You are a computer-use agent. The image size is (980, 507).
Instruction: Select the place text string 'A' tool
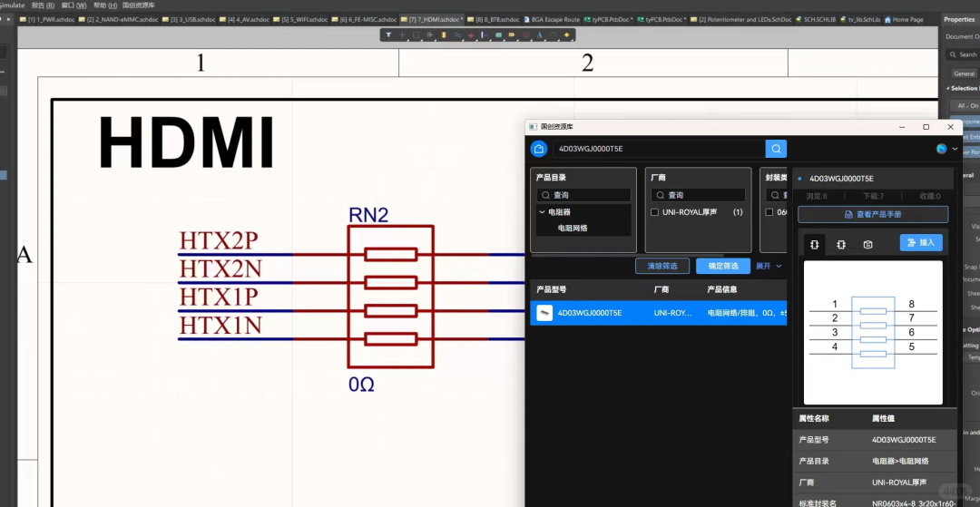(539, 35)
